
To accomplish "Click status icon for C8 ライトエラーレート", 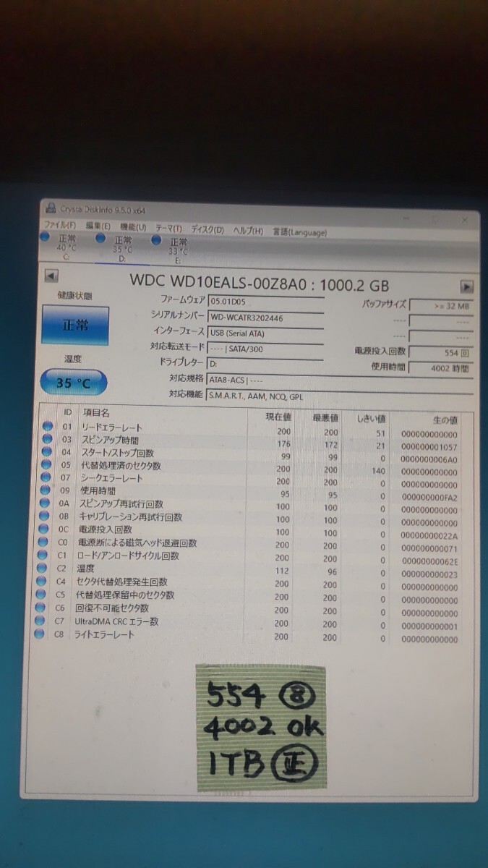I will (x=38, y=635).
